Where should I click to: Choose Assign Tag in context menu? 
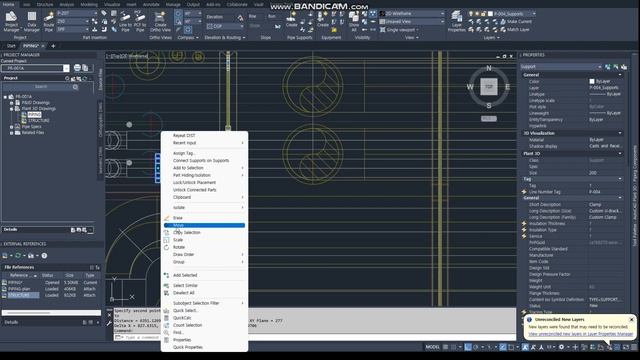[183, 153]
